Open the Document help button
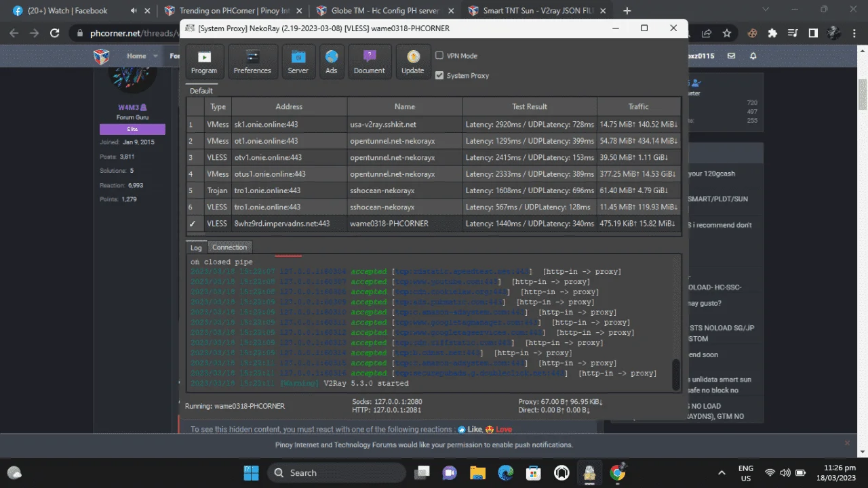Image resolution: width=868 pixels, height=488 pixels. tap(369, 62)
